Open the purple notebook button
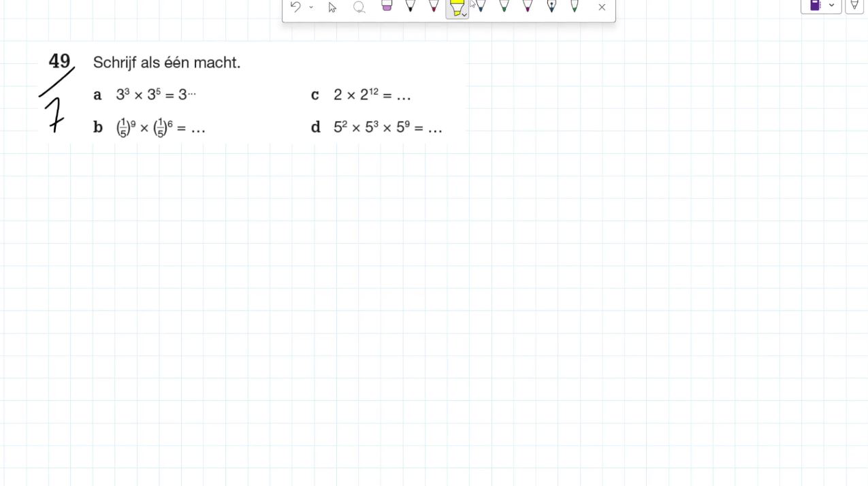This screenshot has width=868, height=486. point(815,5)
